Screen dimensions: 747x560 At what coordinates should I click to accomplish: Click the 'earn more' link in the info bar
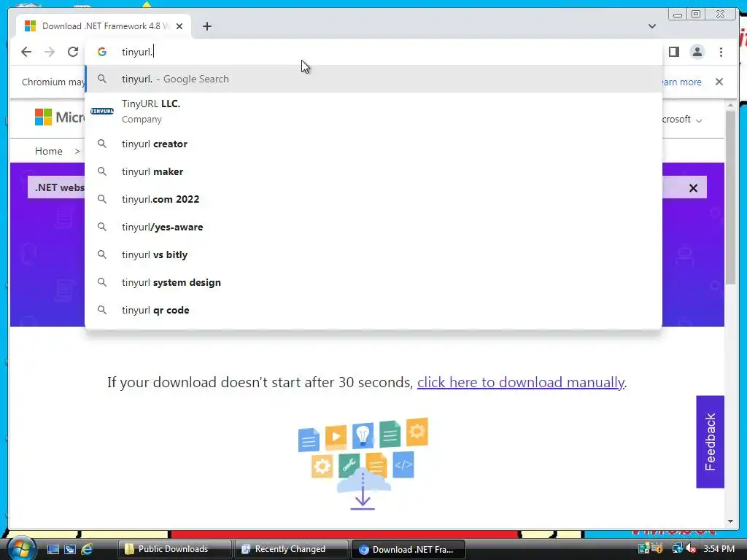coord(682,82)
